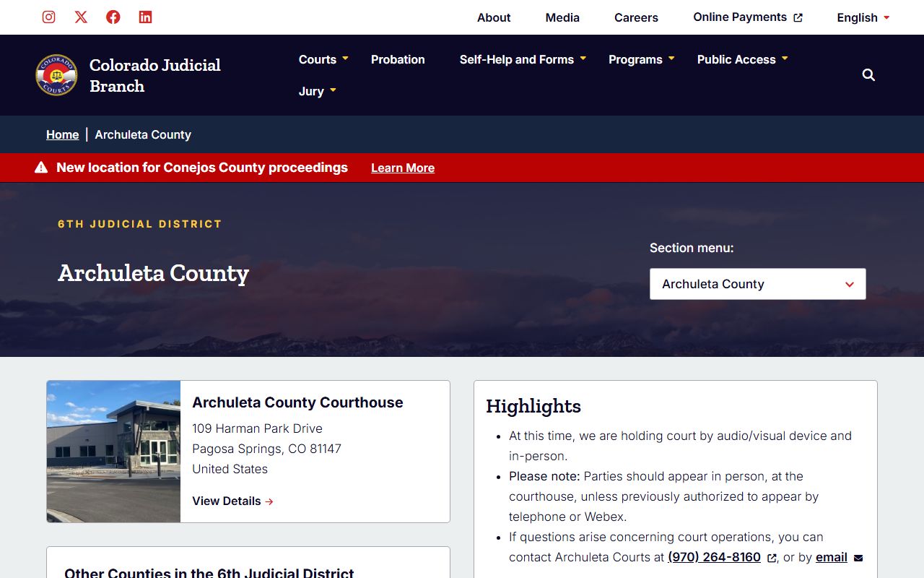Click View Details for the courthouse
The width and height of the screenshot is (924, 578).
(232, 501)
